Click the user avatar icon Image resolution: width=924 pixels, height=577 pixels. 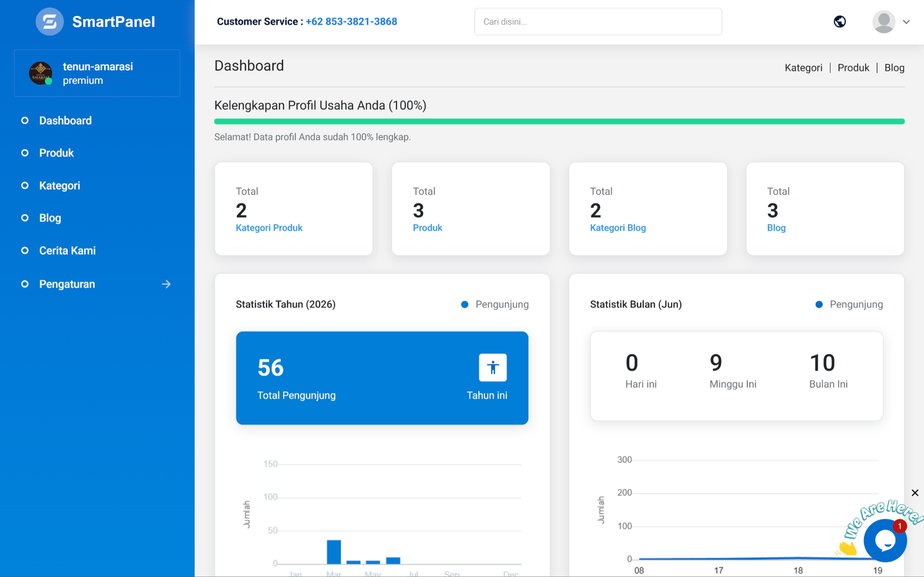[x=884, y=21]
